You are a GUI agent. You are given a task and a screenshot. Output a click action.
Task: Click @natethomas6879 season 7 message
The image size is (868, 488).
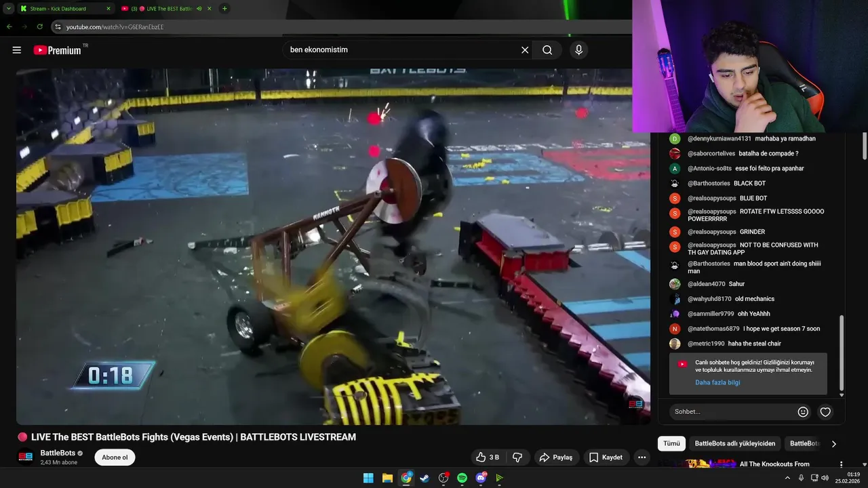781,329
